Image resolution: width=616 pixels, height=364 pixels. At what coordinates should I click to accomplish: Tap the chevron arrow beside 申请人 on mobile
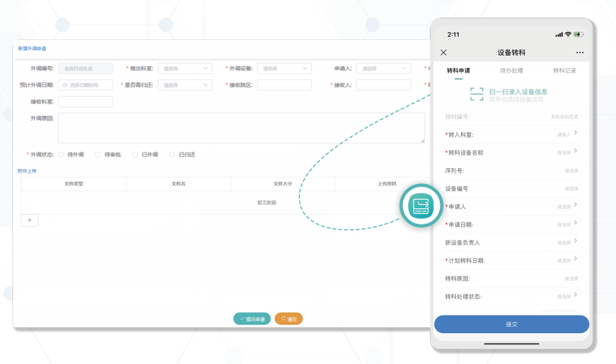click(x=575, y=206)
